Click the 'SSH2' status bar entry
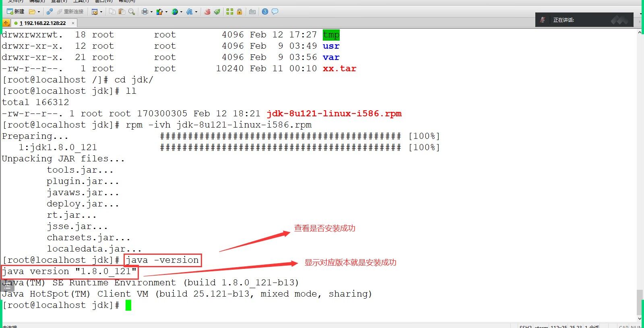This screenshot has height=328, width=644. [x=526, y=326]
